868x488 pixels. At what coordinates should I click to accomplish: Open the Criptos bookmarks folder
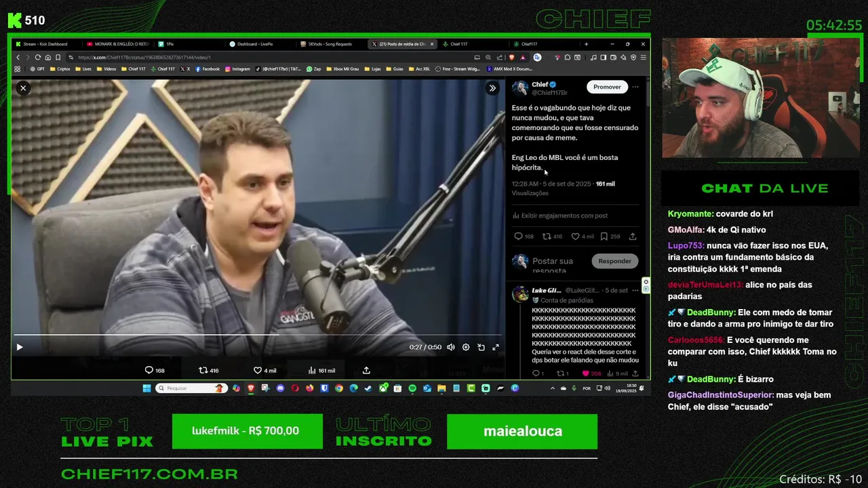click(60, 69)
